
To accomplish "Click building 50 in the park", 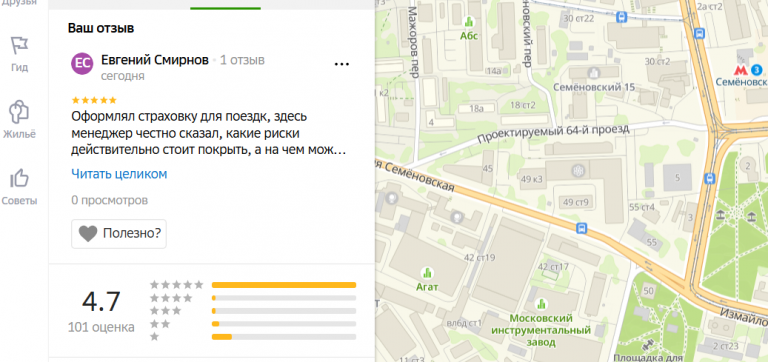I will pyautogui.click(x=648, y=291).
